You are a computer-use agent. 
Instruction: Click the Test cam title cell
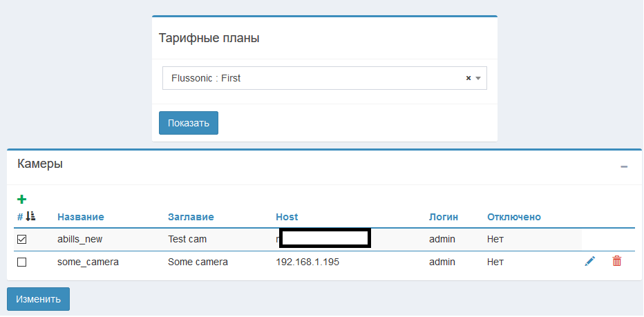187,240
